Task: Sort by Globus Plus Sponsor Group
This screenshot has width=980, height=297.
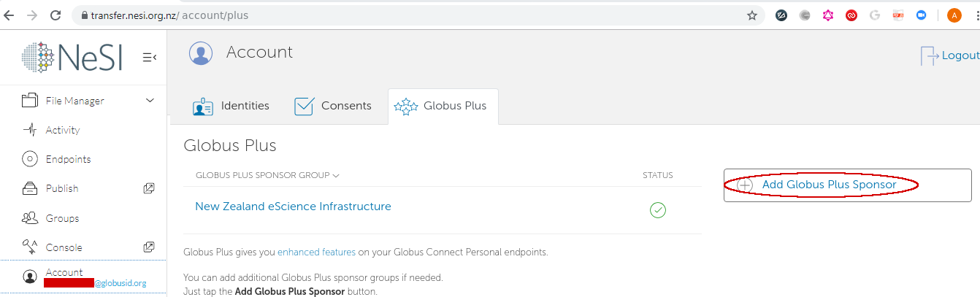Action: 267,175
